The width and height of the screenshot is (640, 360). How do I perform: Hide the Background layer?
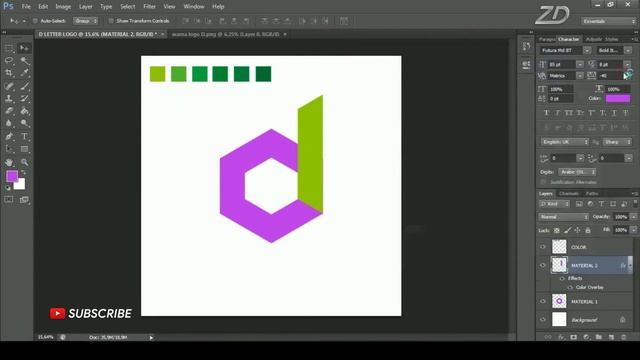(x=542, y=320)
